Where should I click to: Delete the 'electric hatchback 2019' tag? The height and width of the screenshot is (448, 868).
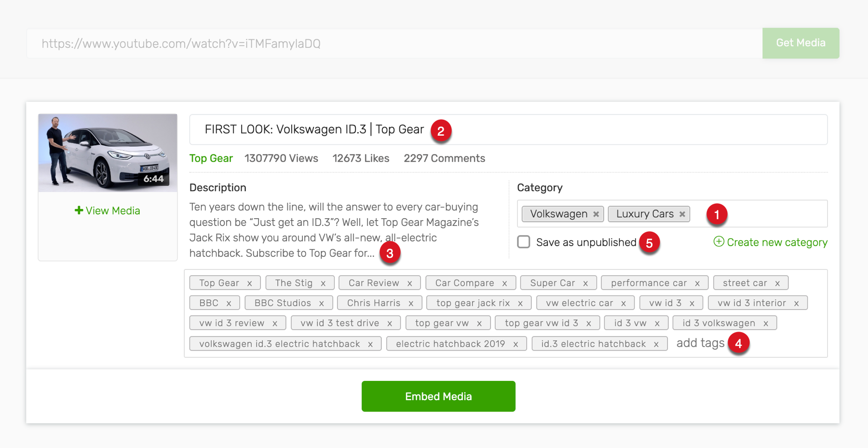515,344
